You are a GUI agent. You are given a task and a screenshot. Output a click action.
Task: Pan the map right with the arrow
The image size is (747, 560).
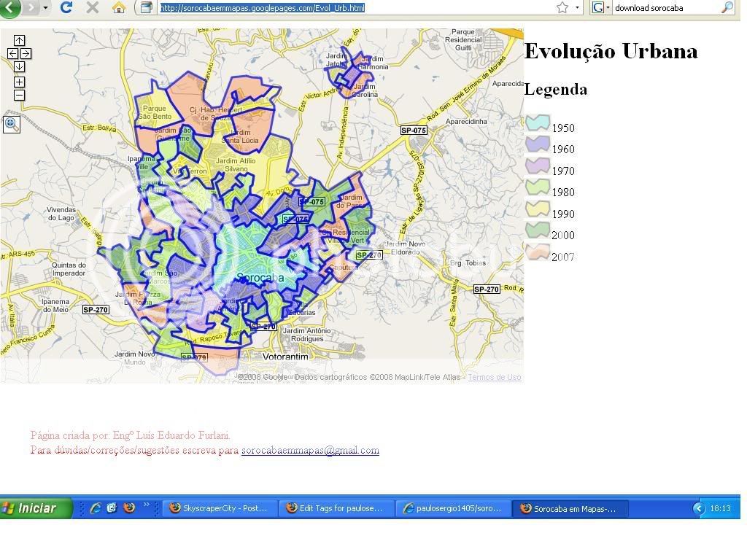(x=26, y=53)
